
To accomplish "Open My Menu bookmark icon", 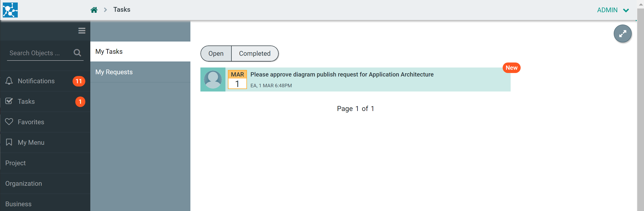I will coord(9,142).
